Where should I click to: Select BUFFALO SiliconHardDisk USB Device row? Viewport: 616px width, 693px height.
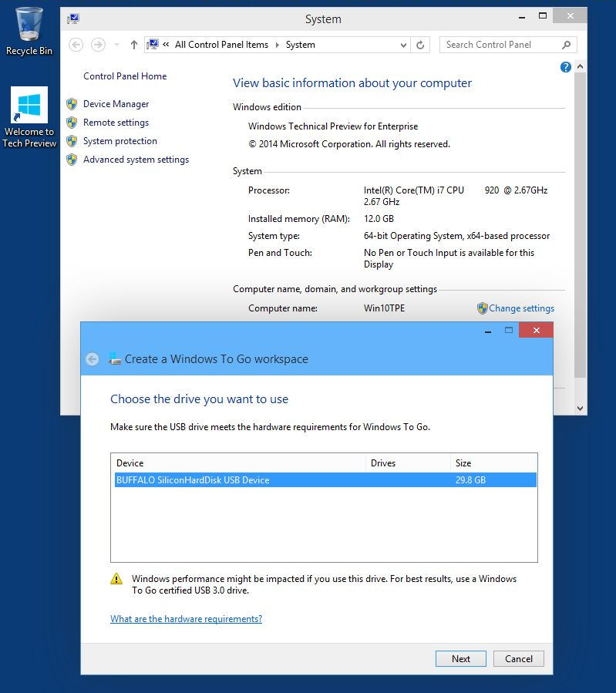pos(325,480)
